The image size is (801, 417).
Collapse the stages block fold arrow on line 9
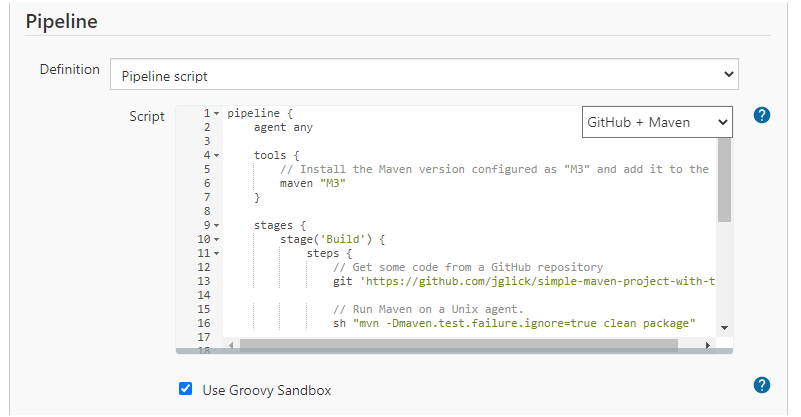pyautogui.click(x=217, y=225)
